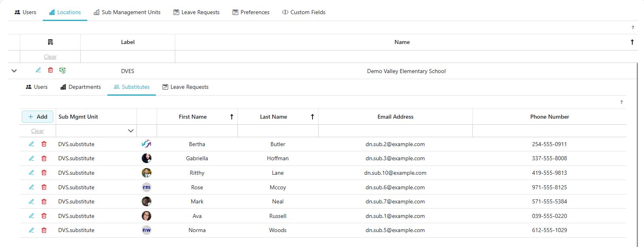Click Rose Mccoy's avatar
644x247 pixels.
click(147, 187)
